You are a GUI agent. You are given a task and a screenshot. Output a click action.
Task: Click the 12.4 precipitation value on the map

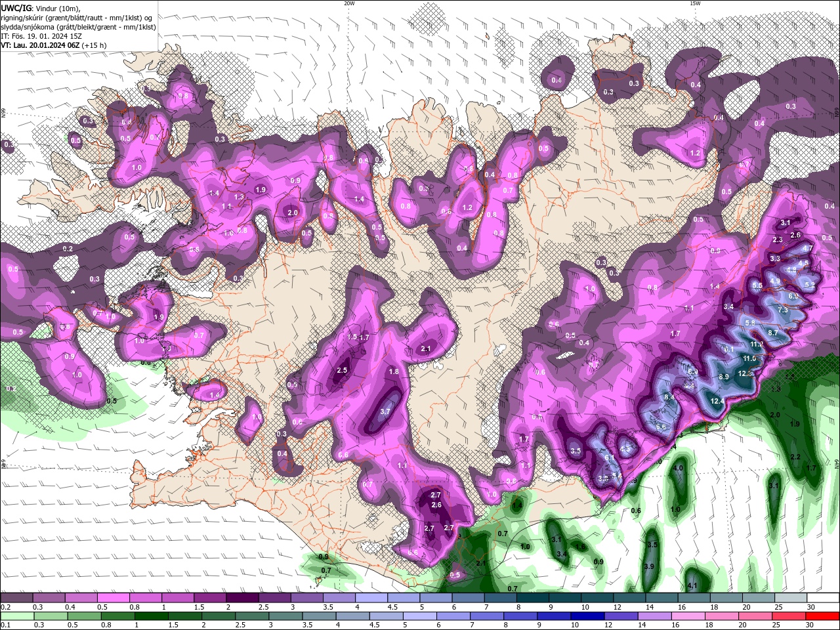[717, 401]
